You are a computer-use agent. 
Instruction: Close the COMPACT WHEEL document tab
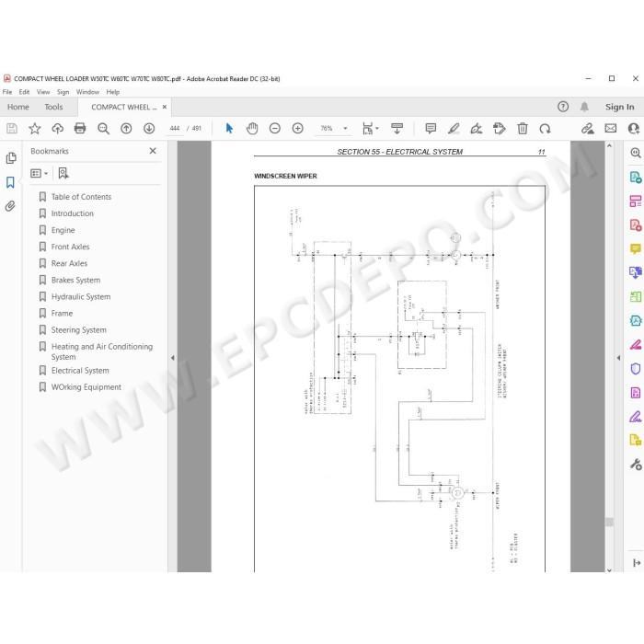tap(165, 107)
